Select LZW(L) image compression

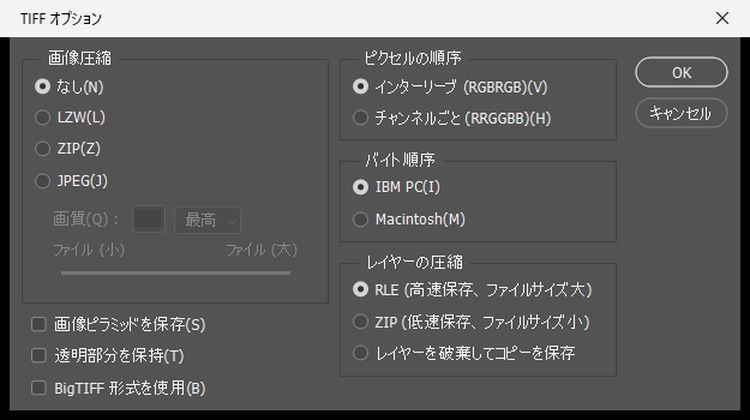click(43, 118)
